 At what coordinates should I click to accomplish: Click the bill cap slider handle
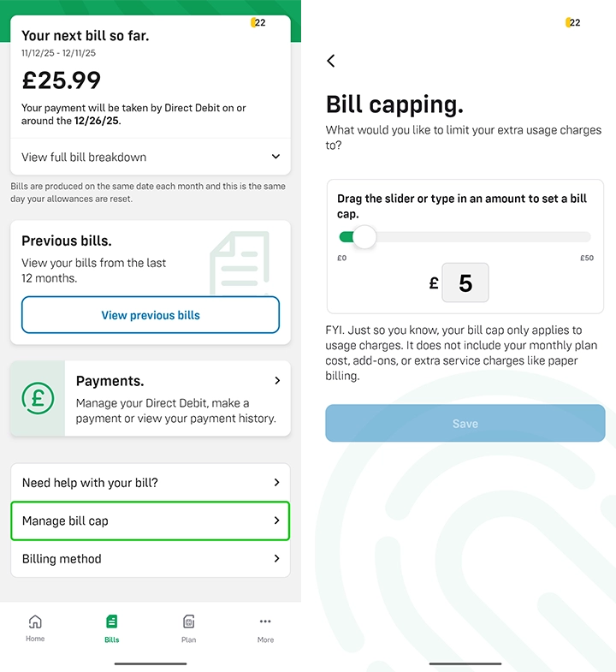click(364, 237)
